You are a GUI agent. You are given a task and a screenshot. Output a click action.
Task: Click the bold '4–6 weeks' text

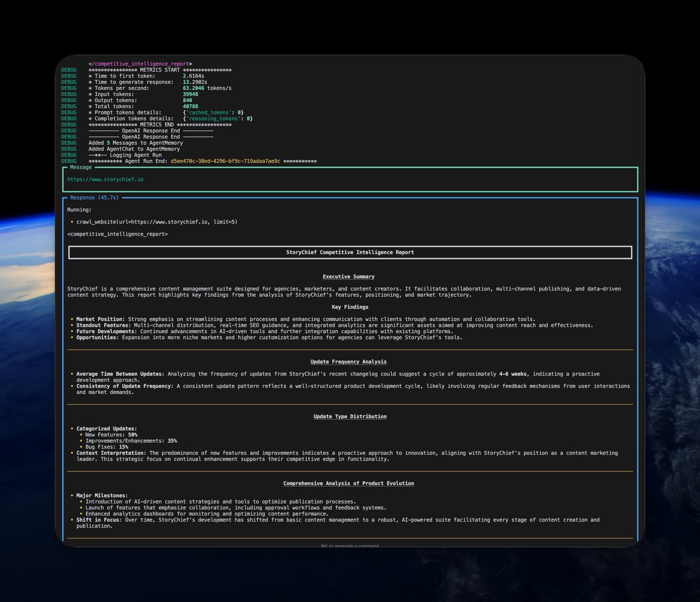(x=513, y=374)
